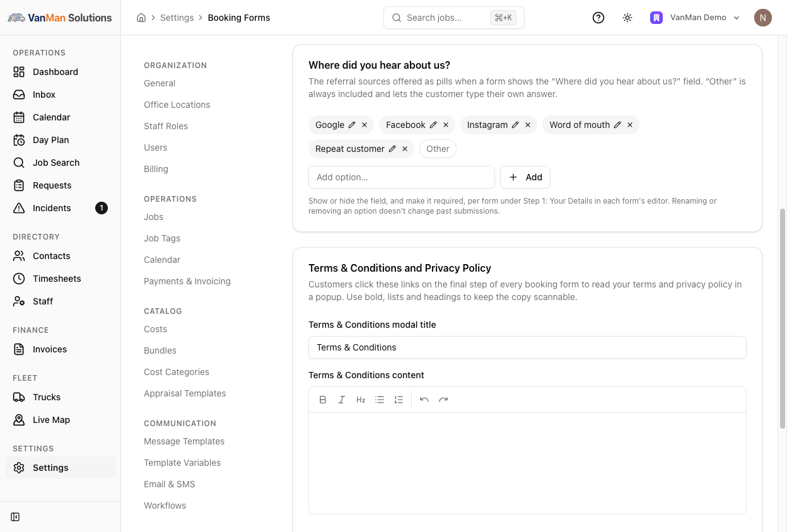Delete the Instagram pill
This screenshot has height=532, width=787.
(528, 125)
